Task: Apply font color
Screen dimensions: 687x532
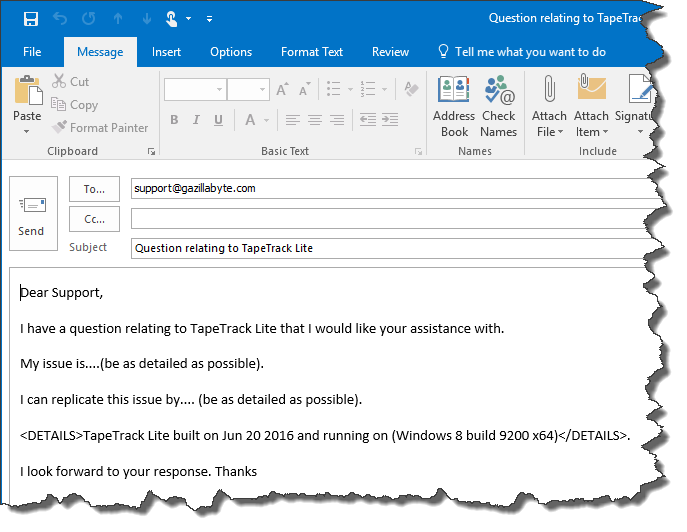Action: pyautogui.click(x=250, y=120)
